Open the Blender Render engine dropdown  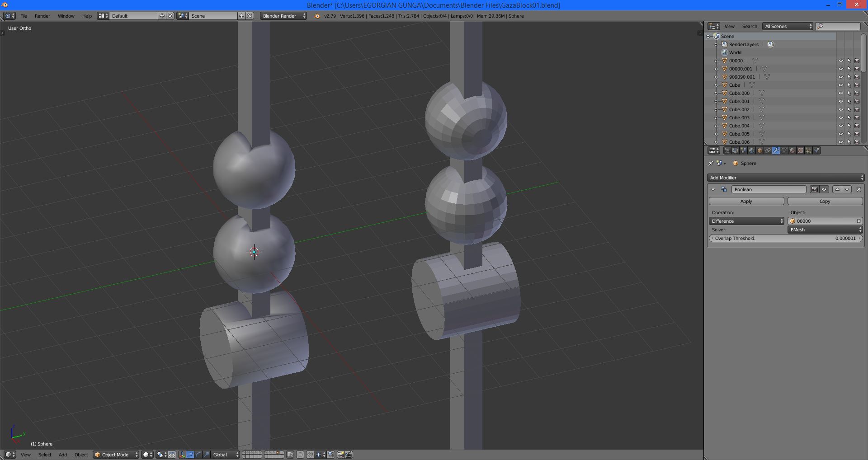(x=284, y=16)
